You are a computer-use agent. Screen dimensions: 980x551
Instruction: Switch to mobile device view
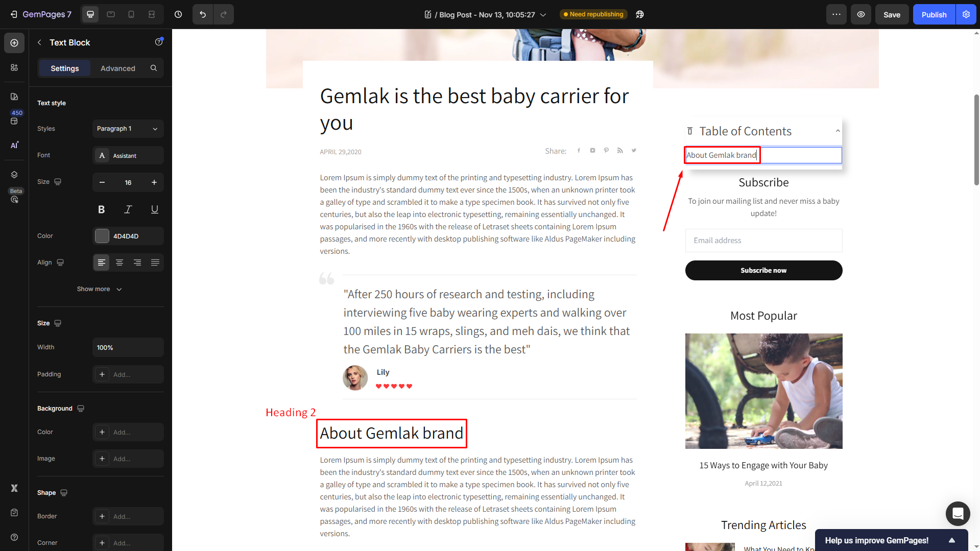(131, 14)
